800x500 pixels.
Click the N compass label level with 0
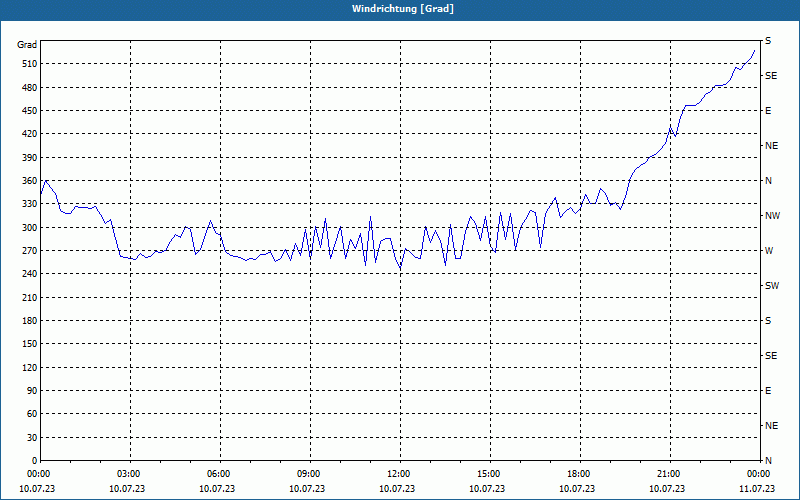click(768, 461)
